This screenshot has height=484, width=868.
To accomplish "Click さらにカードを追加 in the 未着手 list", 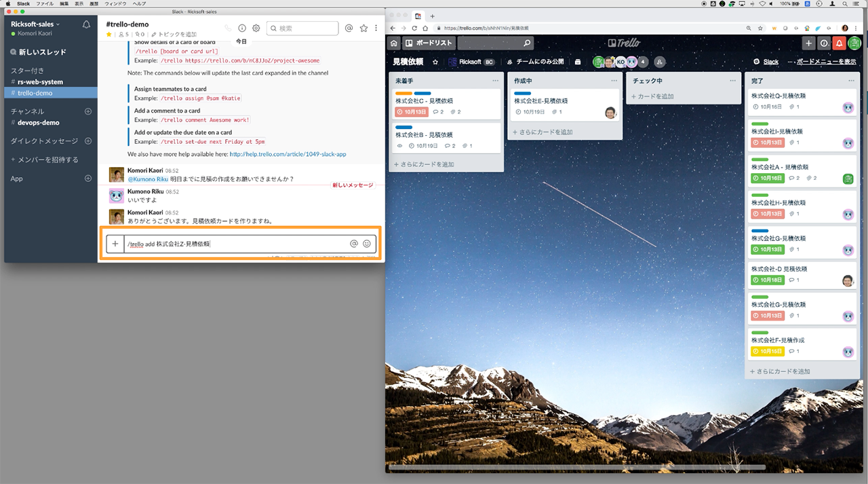I will (424, 164).
